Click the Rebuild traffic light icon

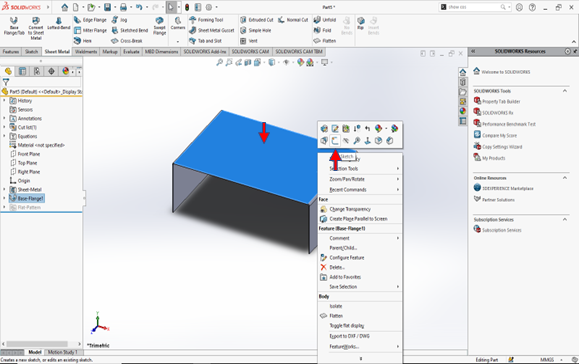[x=187, y=7]
